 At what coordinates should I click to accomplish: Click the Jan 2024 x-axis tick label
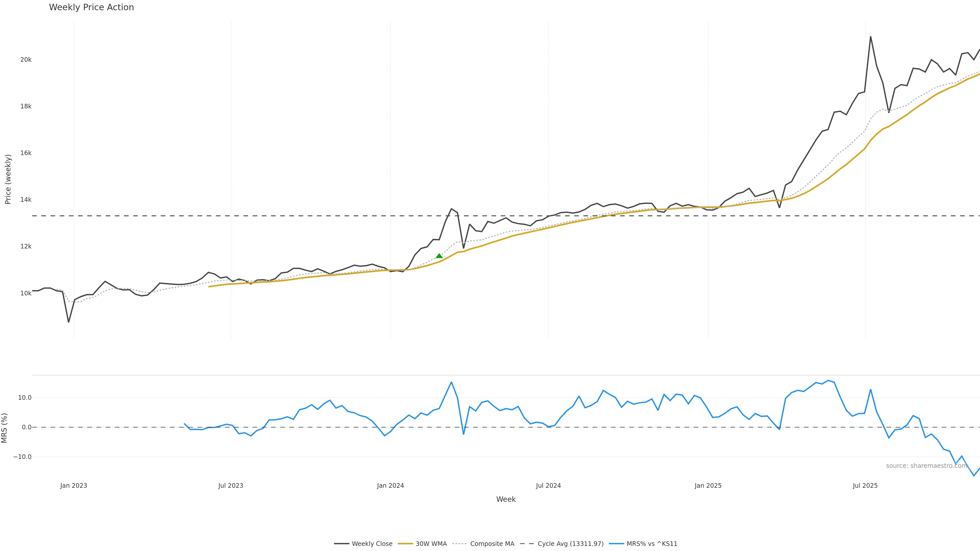tap(390, 486)
